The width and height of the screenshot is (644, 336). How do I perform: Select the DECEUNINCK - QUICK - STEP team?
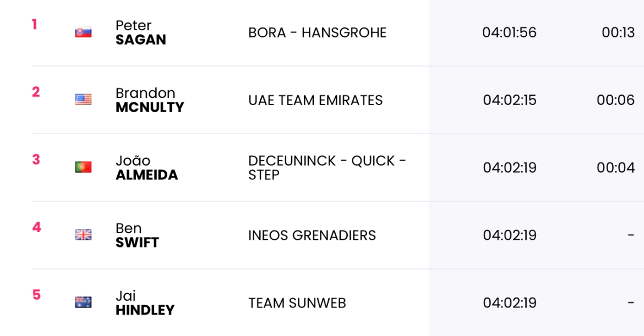pyautogui.click(x=328, y=168)
